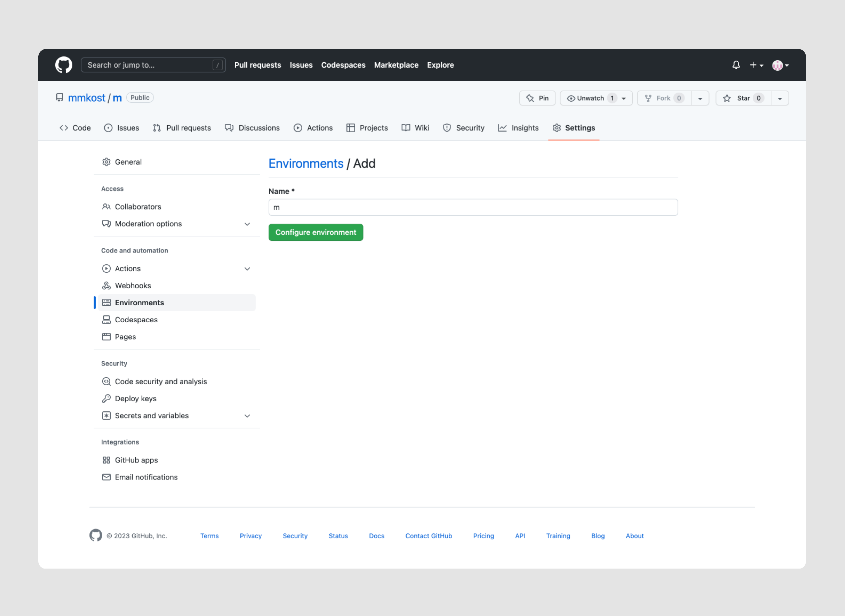The width and height of the screenshot is (845, 616).
Task: Open the Insights tab
Action: pos(518,128)
